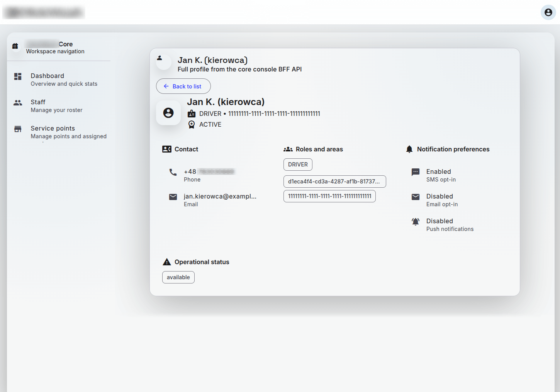Click the Operational status warning icon
Image resolution: width=560 pixels, height=392 pixels.
[x=167, y=262]
